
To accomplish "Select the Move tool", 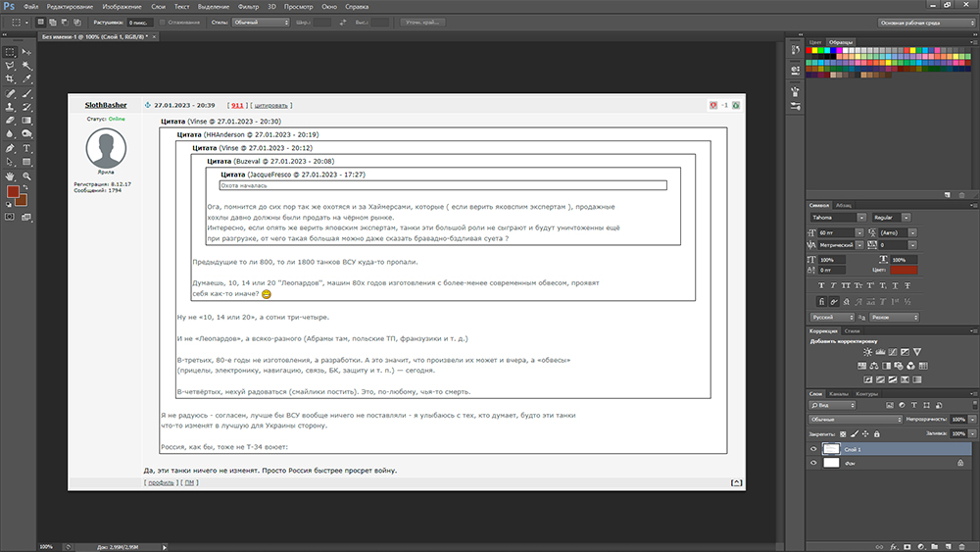I will (26, 52).
